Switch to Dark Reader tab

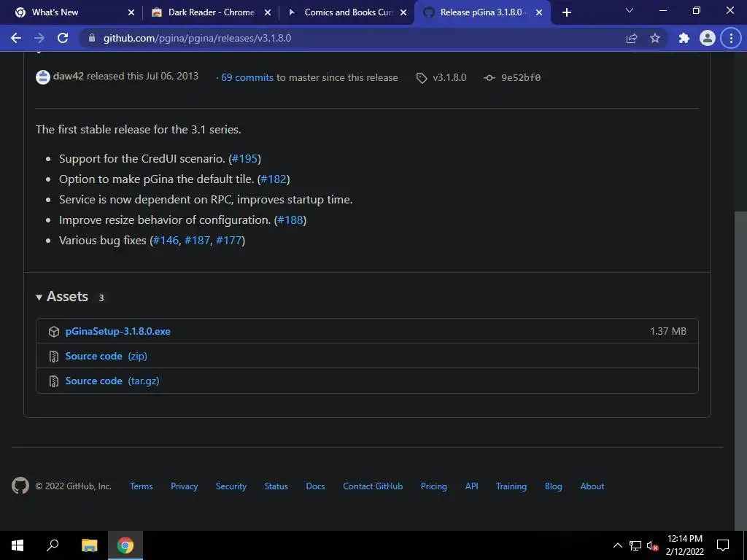209,13
